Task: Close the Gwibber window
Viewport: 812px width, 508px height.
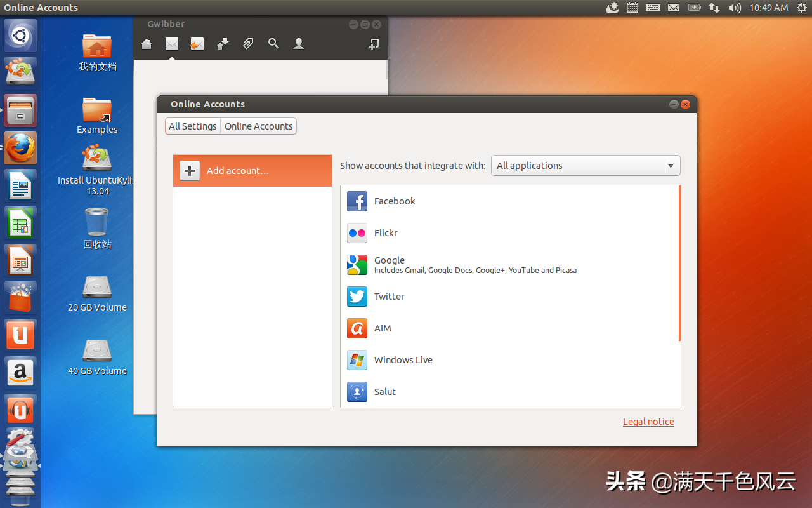Action: (377, 24)
